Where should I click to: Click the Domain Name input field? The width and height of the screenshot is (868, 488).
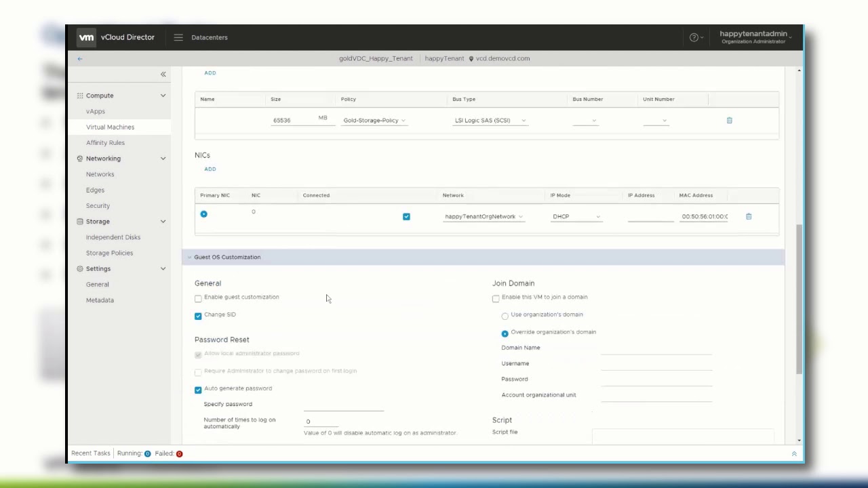pos(656,348)
